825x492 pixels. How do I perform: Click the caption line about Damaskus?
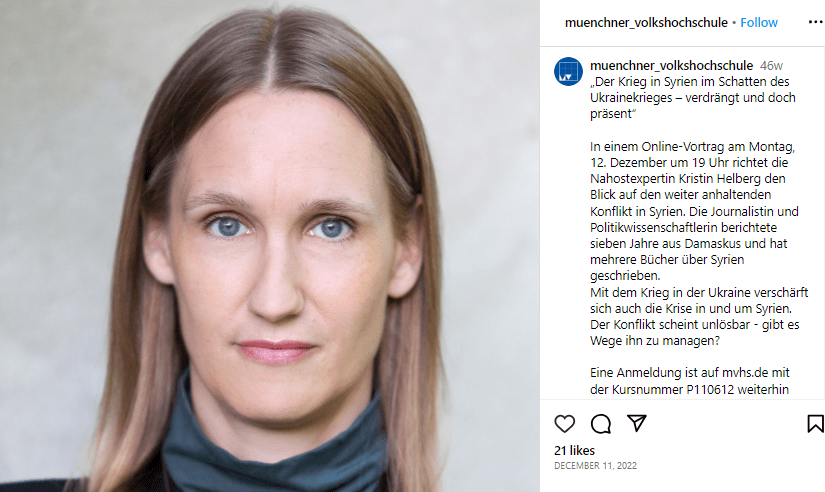[689, 244]
